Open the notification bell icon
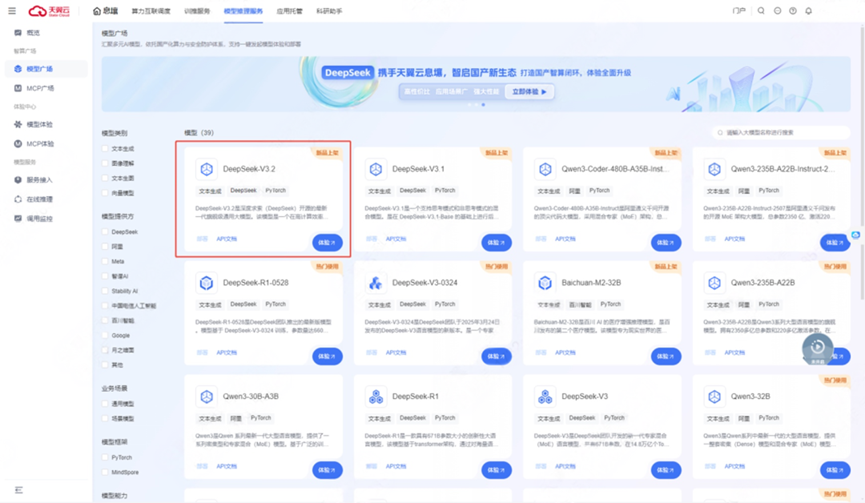The image size is (865, 503). point(808,10)
